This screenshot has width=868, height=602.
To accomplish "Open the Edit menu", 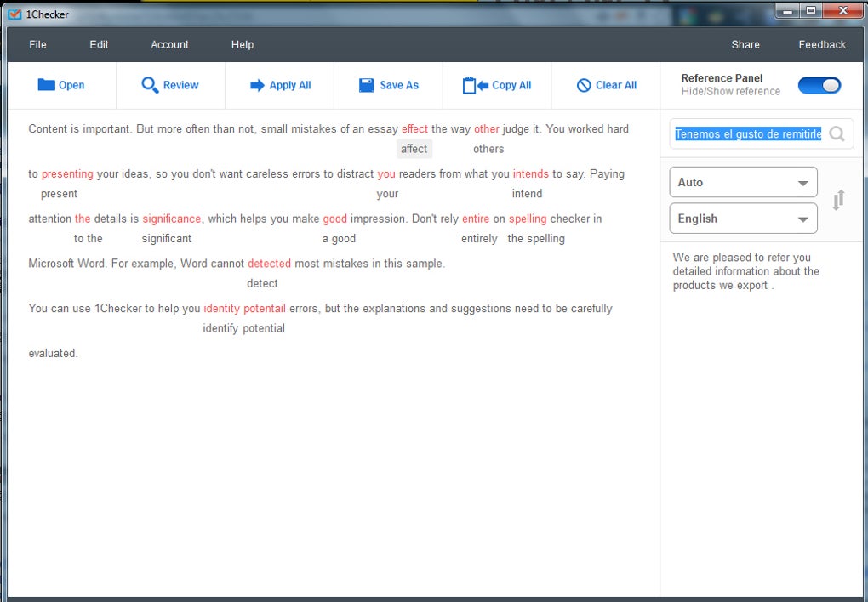I will 99,45.
